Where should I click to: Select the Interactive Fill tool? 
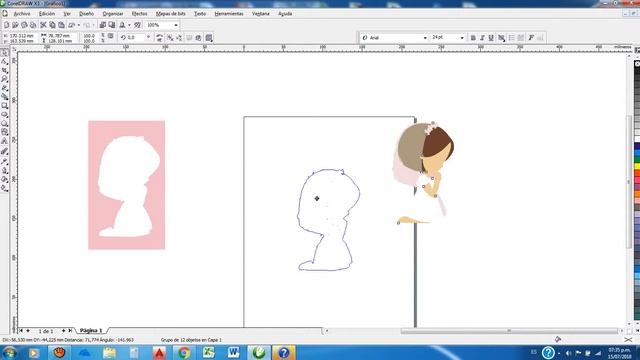4,188
